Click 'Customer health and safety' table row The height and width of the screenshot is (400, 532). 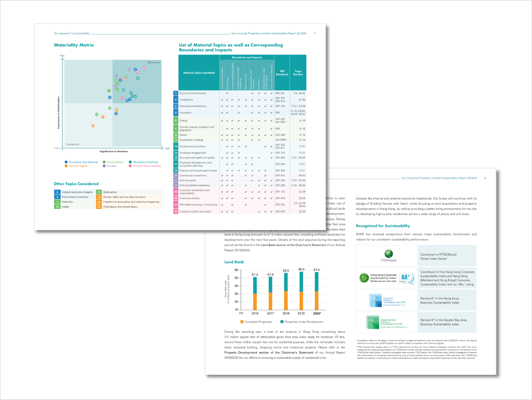(x=240, y=211)
